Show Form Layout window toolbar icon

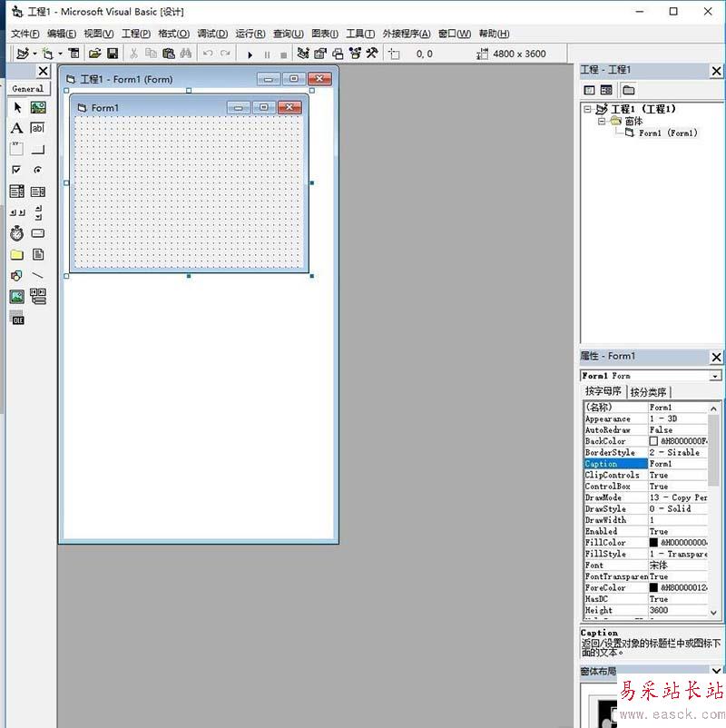pos(338,54)
